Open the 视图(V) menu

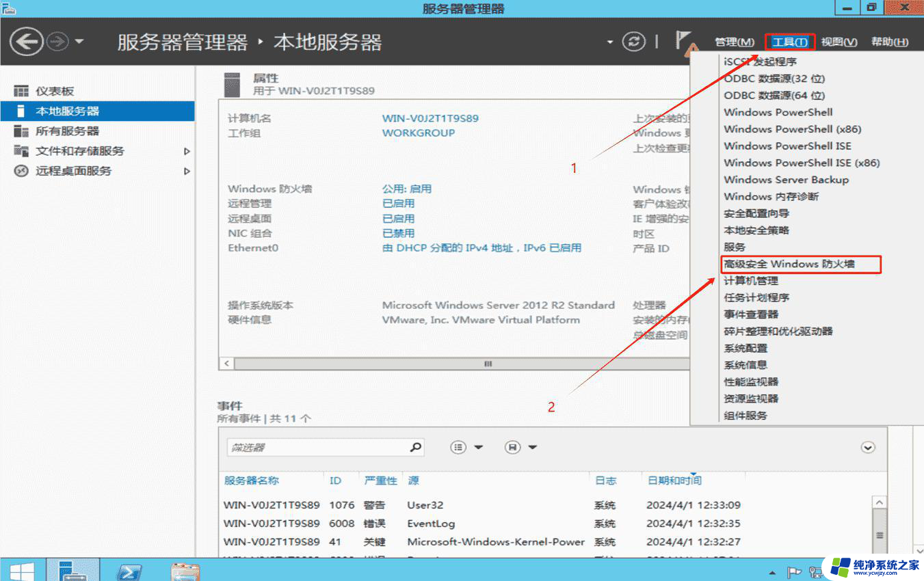click(x=839, y=42)
